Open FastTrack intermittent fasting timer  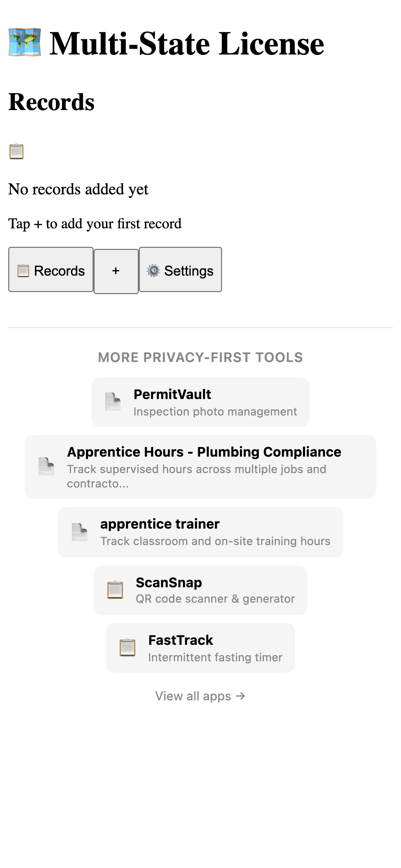tap(200, 648)
